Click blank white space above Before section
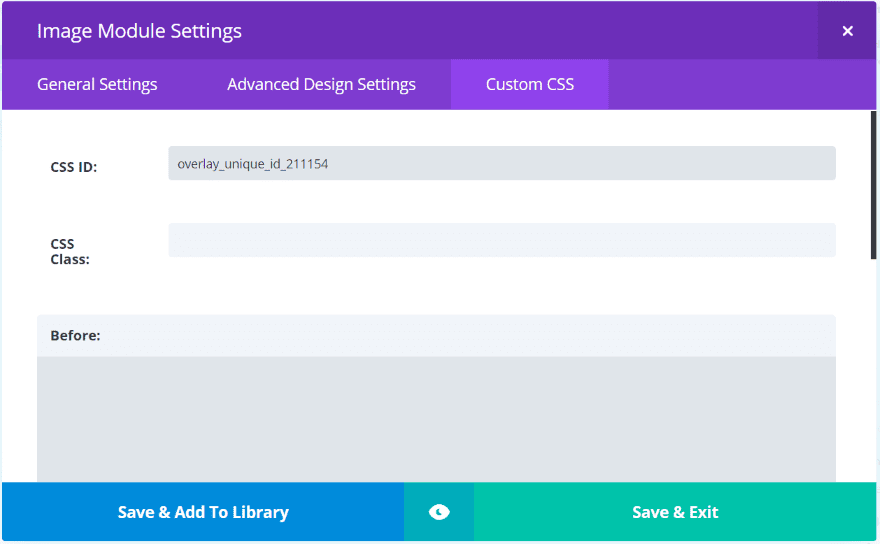This screenshot has height=544, width=880. tap(436, 288)
